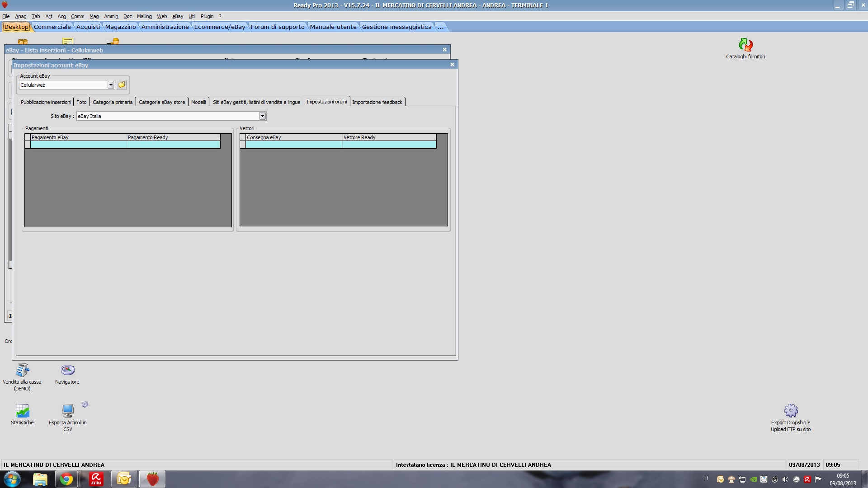
Task: Open the Categoria eBay store tab
Action: [162, 102]
